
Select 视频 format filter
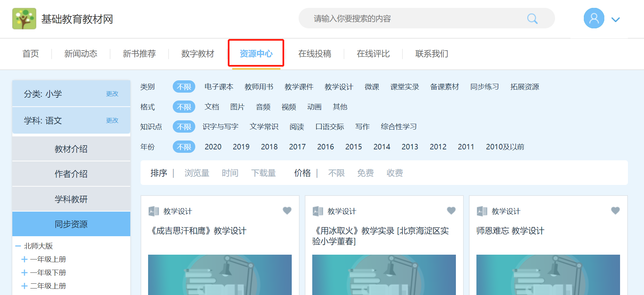click(x=289, y=107)
